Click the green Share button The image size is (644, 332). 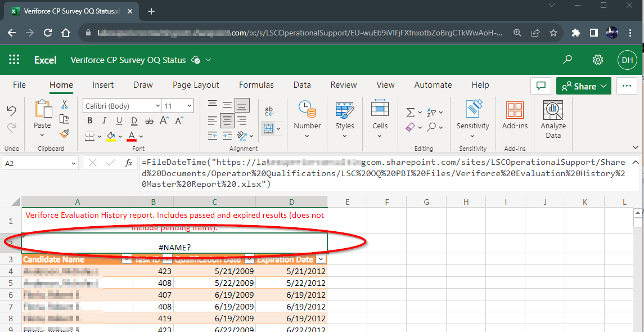point(579,86)
